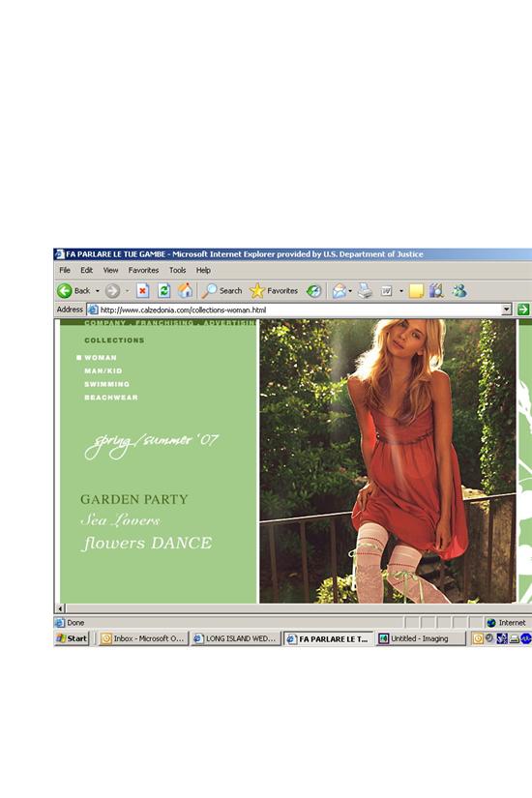Open the FRANCHISING link

coord(164,323)
